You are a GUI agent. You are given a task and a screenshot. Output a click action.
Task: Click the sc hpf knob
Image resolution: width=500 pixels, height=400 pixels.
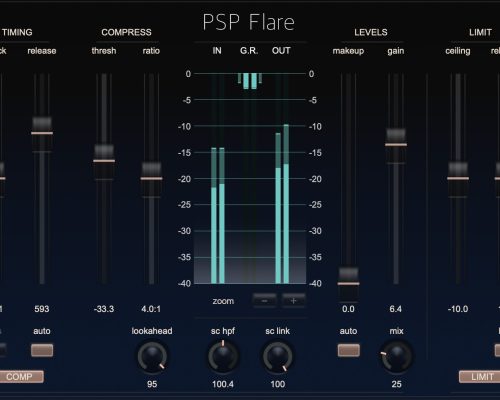tap(223, 357)
